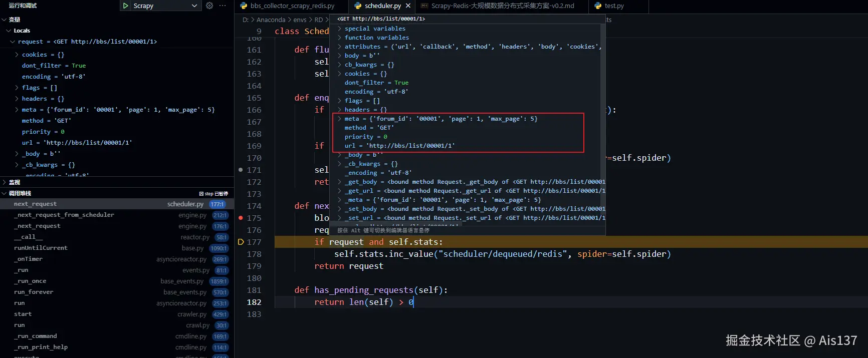Expand _body in the variables panel

[x=17, y=154]
